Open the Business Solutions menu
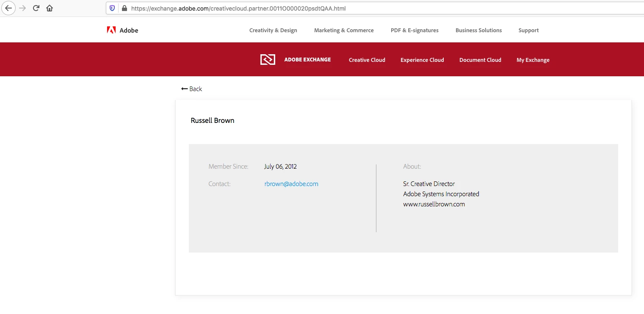 tap(478, 31)
